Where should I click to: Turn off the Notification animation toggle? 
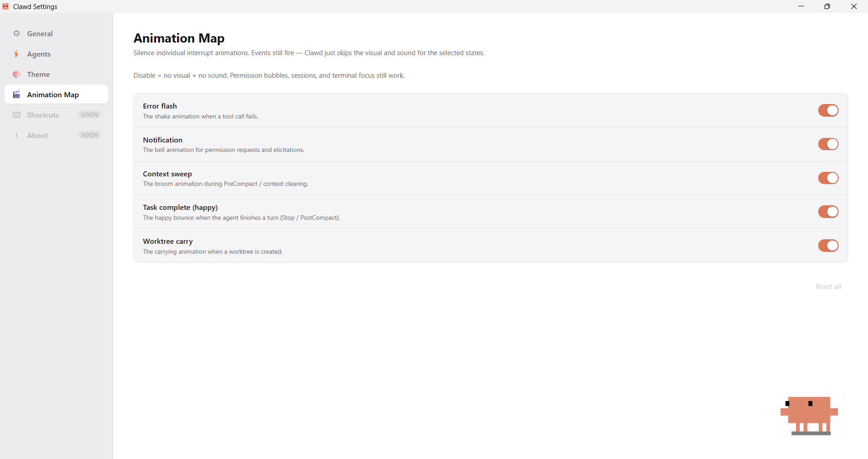[828, 144]
